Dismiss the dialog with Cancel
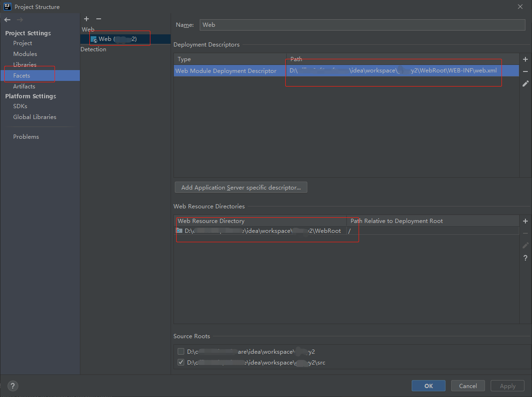The image size is (532, 397). [468, 385]
